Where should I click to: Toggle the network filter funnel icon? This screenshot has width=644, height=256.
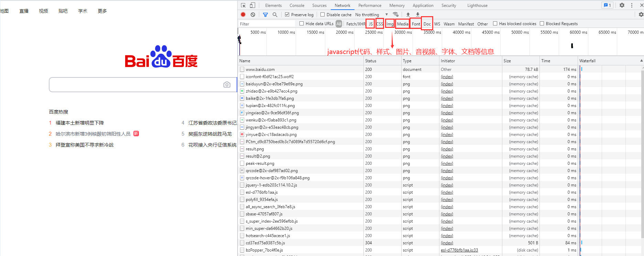[265, 14]
